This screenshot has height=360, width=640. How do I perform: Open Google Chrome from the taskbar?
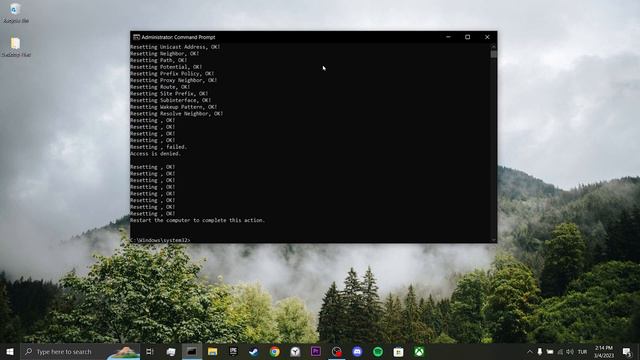(x=275, y=351)
